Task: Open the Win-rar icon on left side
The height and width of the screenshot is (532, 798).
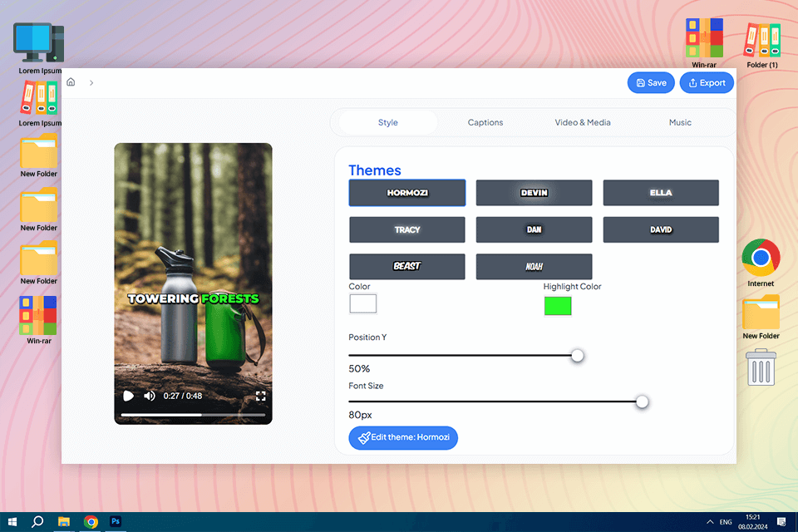Action: pyautogui.click(x=39, y=320)
